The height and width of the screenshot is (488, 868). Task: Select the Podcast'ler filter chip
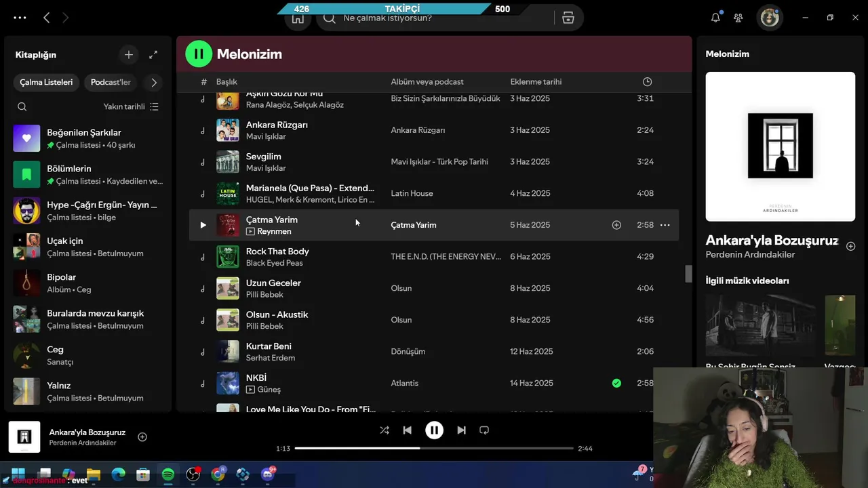tap(111, 82)
